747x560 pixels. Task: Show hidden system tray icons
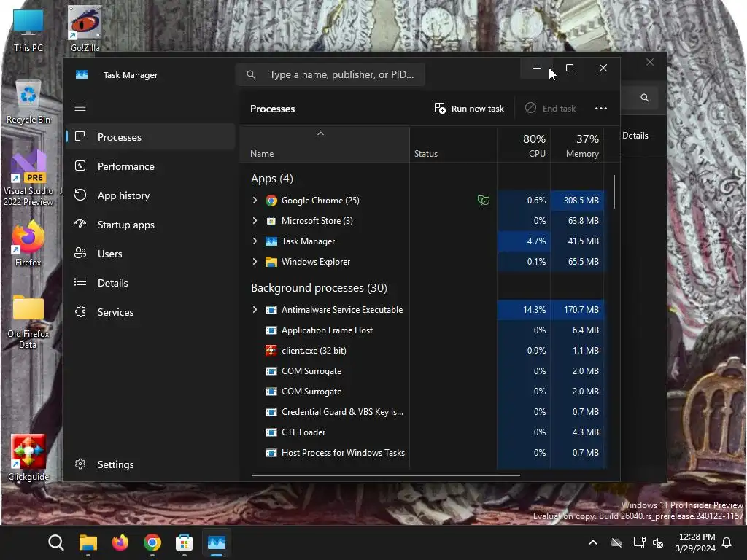pyautogui.click(x=593, y=542)
